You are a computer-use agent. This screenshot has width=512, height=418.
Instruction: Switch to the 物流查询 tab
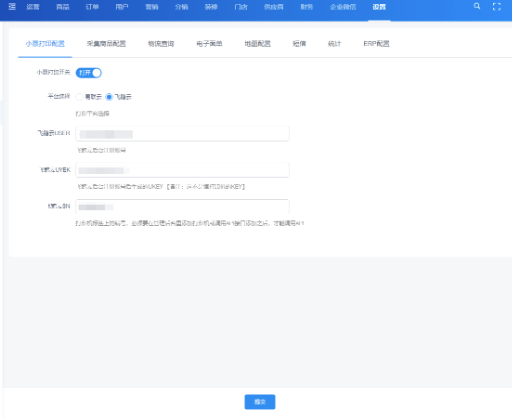pyautogui.click(x=161, y=44)
